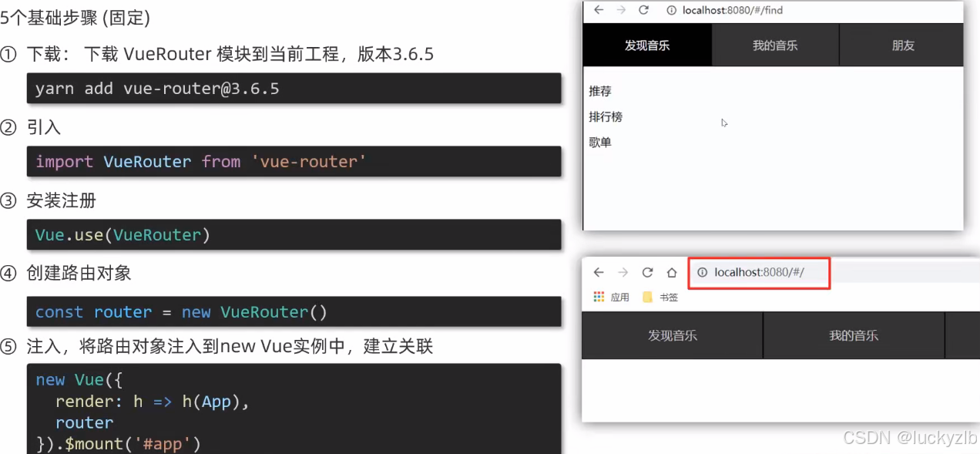Screen dimensions: 980x454
Task: Select 我的音乐 tab in top browser
Action: (x=775, y=45)
